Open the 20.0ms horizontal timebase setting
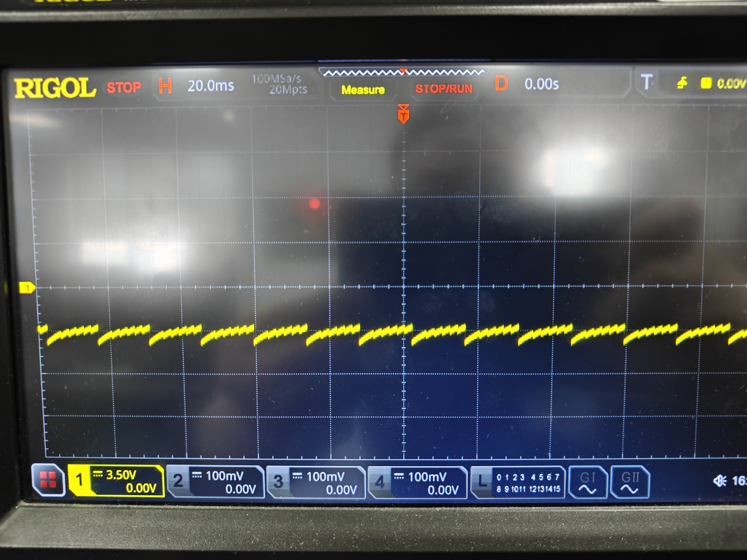The width and height of the screenshot is (747, 560). click(x=211, y=86)
